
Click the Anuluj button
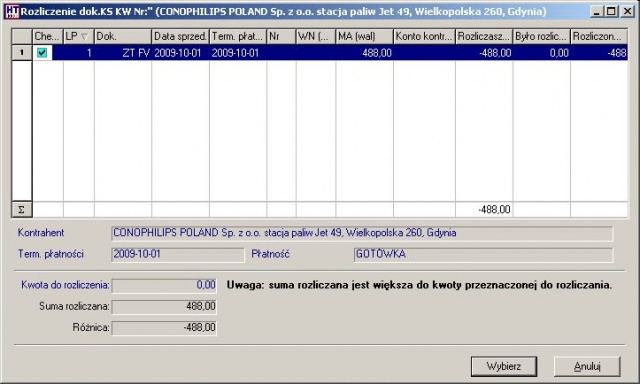(587, 366)
